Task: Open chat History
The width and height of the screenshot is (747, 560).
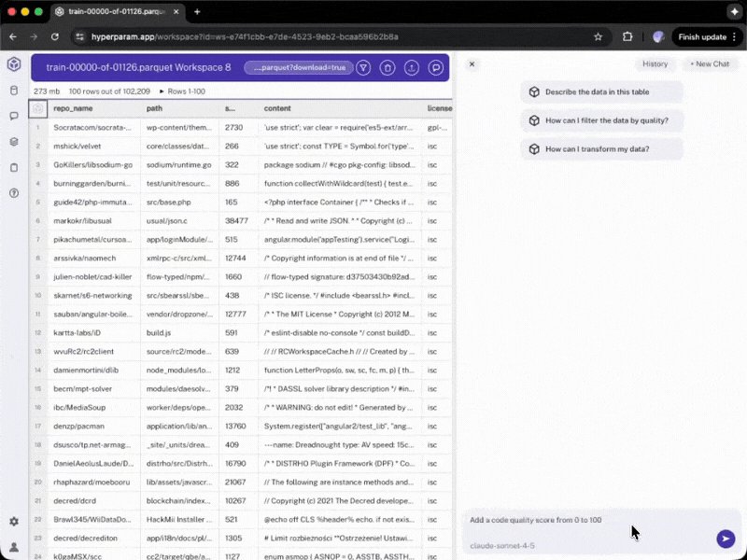Action: [655, 63]
